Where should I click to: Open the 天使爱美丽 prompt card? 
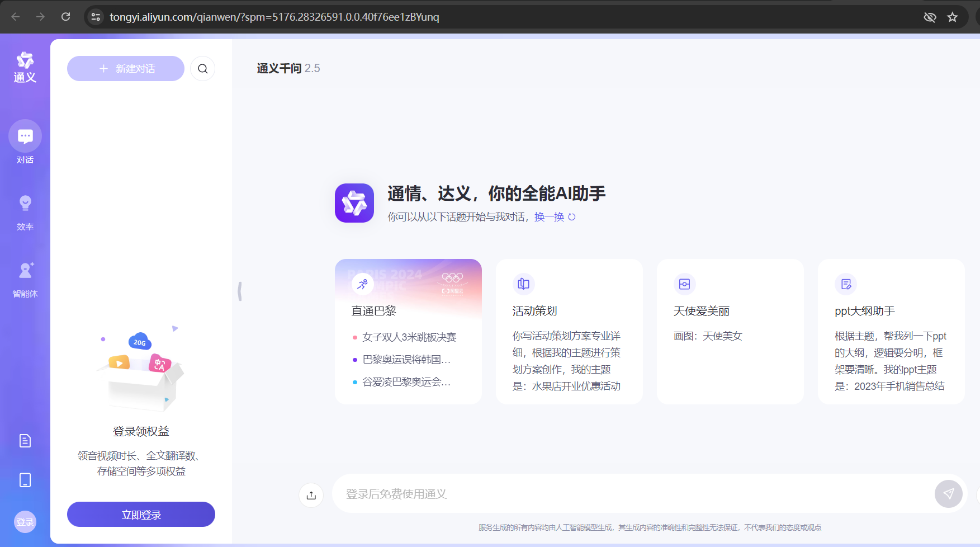click(x=730, y=331)
